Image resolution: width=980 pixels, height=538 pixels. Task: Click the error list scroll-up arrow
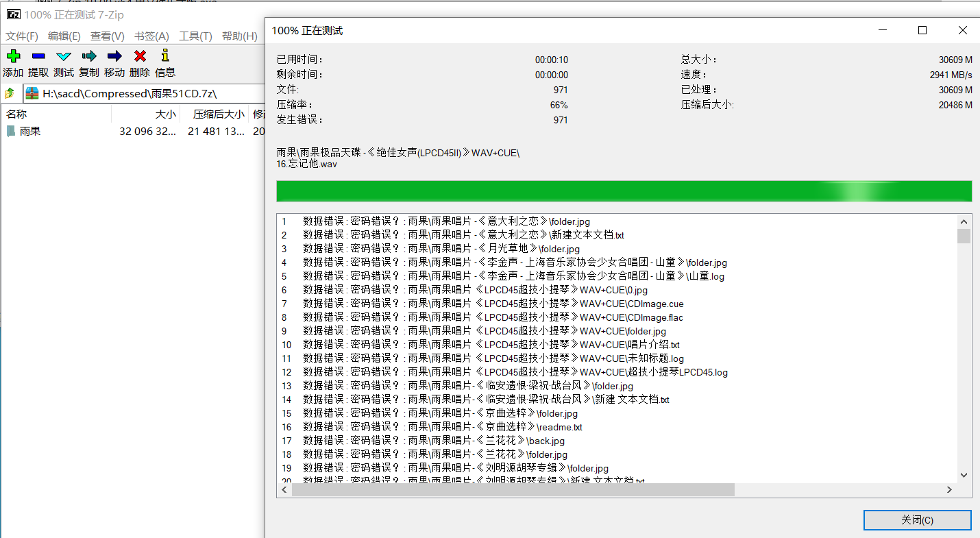pos(964,221)
